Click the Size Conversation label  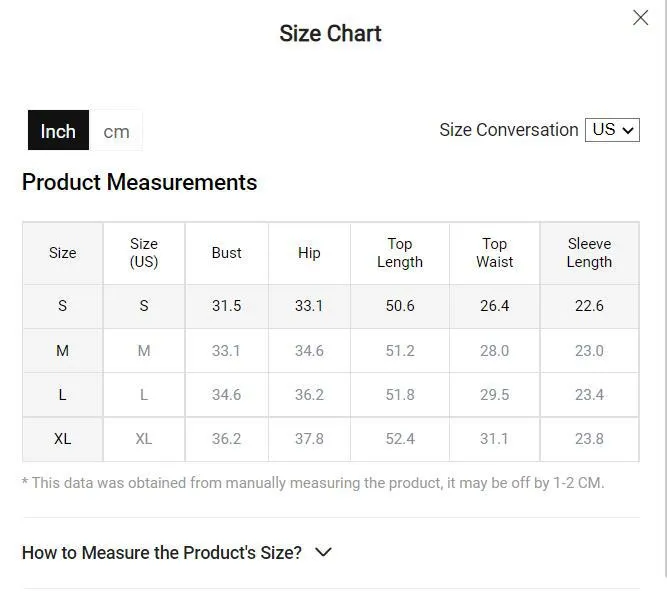click(509, 130)
